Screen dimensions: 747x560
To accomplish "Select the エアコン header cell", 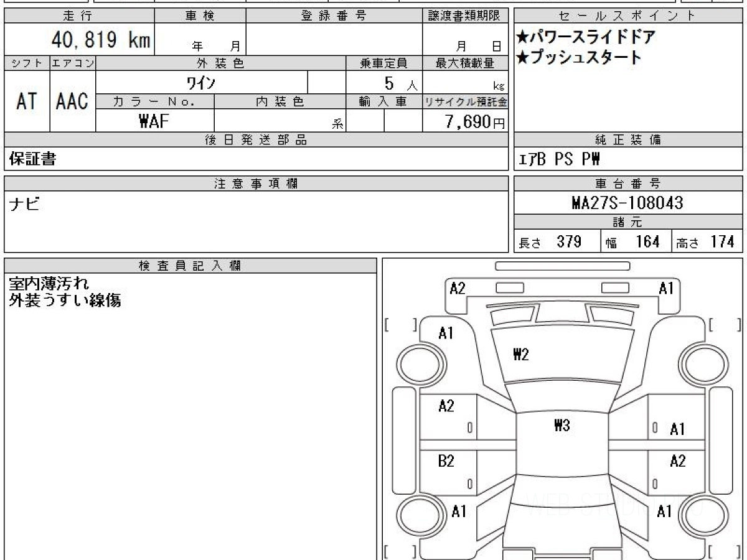I will point(73,63).
